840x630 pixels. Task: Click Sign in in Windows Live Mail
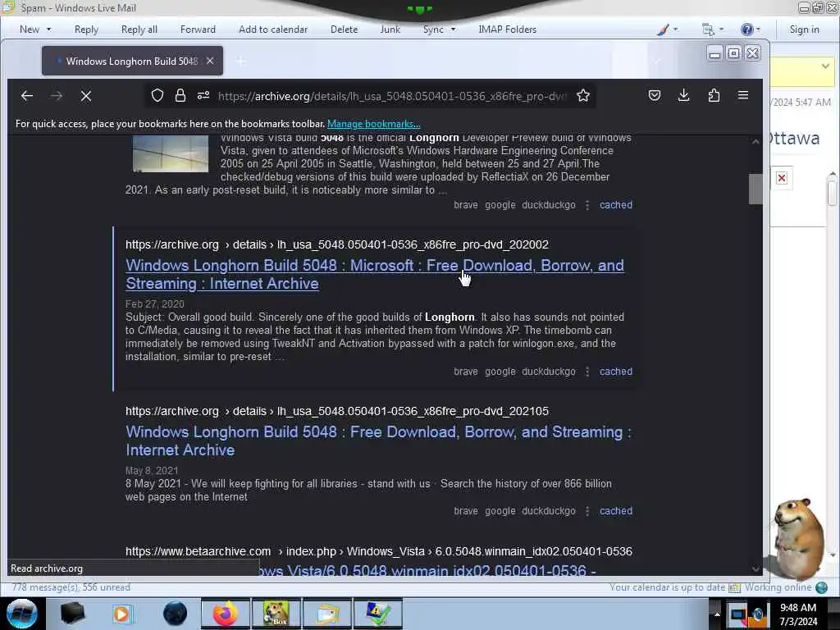coord(804,30)
